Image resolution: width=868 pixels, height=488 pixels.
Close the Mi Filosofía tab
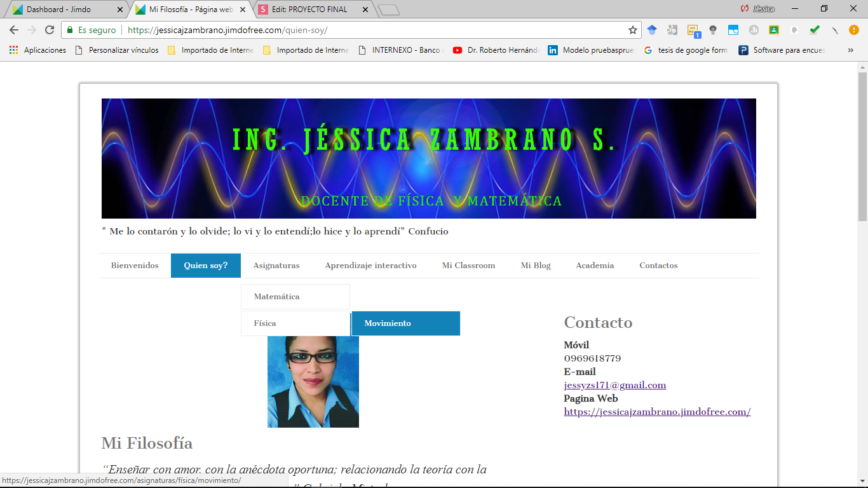243,10
